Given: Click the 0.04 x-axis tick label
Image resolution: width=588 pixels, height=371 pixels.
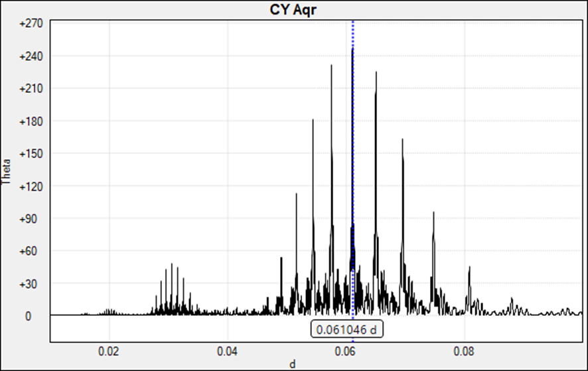Looking at the screenshot, I should [x=228, y=348].
